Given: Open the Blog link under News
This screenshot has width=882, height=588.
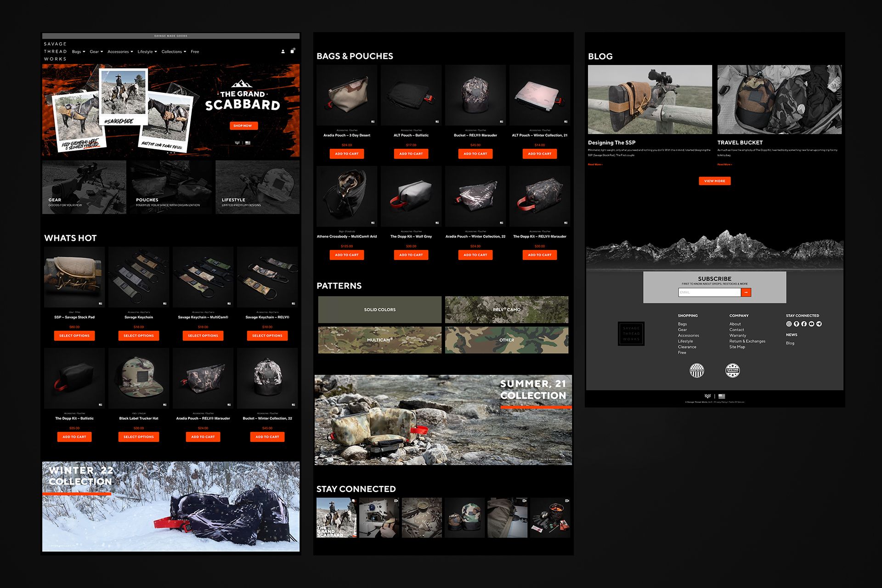Looking at the screenshot, I should [790, 343].
